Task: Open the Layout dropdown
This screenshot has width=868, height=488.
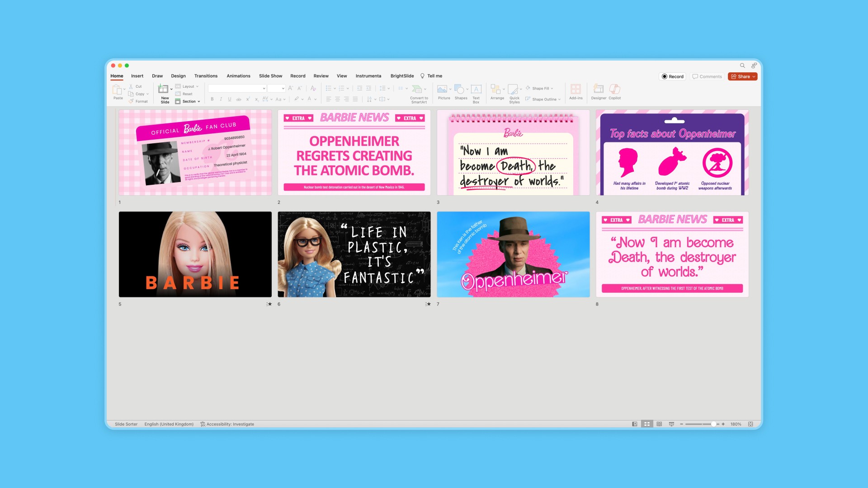Action: (189, 86)
